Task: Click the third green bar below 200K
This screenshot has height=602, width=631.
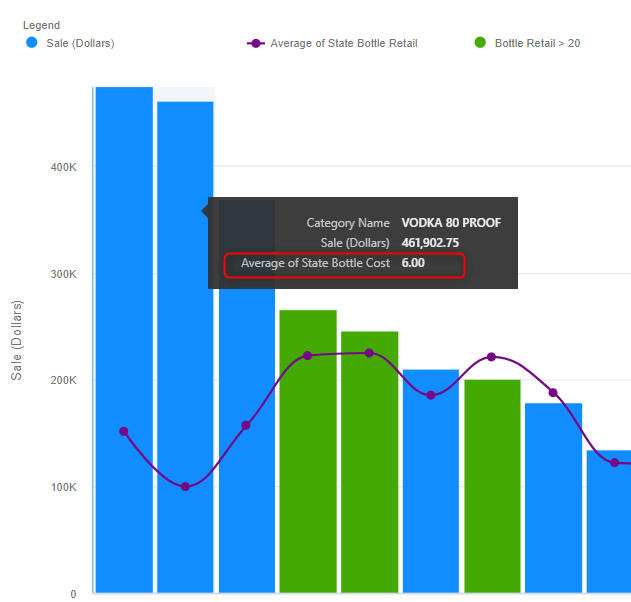Action: pyautogui.click(x=492, y=486)
